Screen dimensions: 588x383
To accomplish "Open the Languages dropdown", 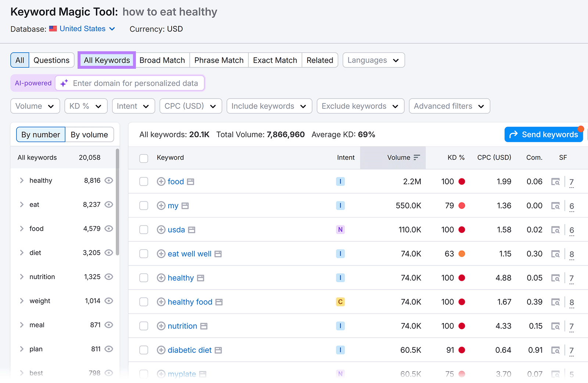I will (x=373, y=60).
